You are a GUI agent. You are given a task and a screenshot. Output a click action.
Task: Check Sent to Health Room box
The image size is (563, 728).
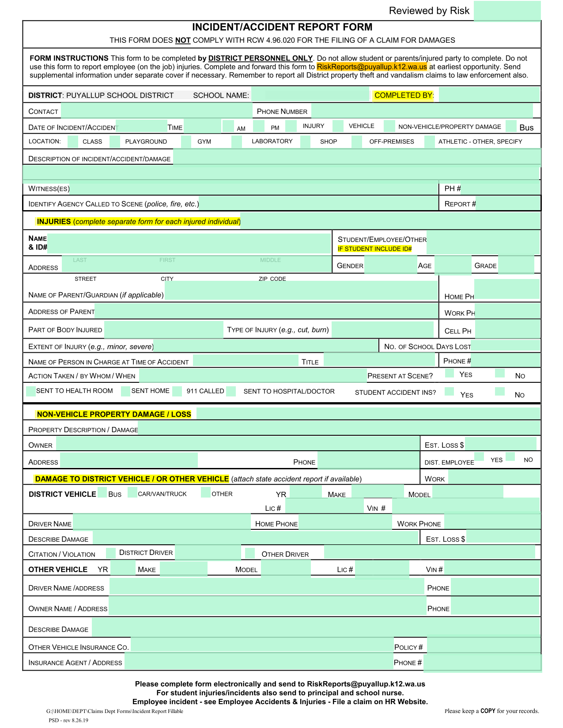point(31,391)
